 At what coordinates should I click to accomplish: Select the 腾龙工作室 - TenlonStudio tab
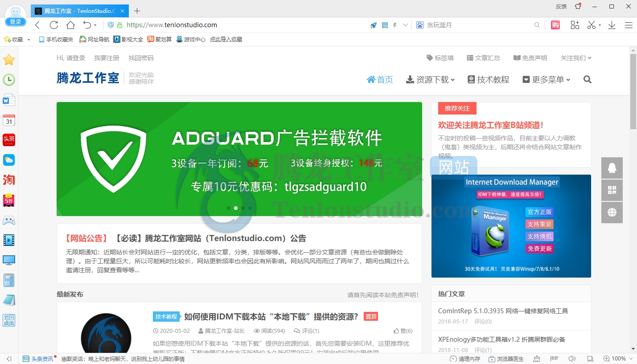coord(80,11)
